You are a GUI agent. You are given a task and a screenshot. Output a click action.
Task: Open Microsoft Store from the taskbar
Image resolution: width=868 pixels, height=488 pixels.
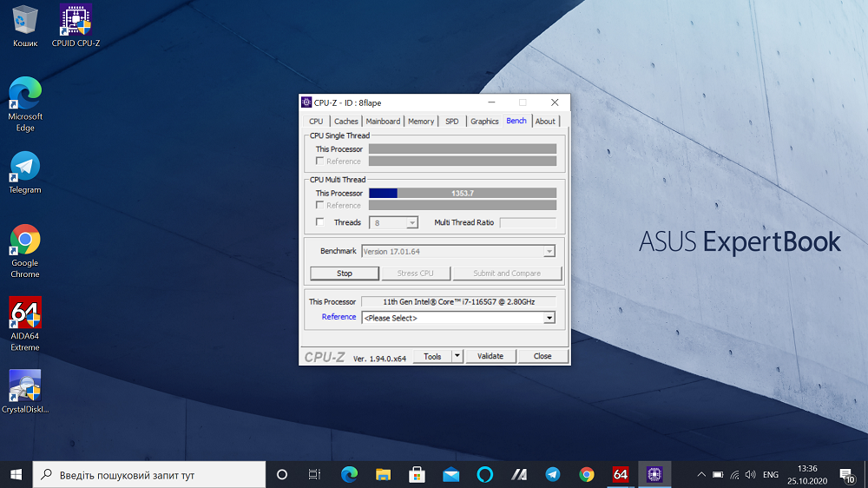tap(417, 475)
